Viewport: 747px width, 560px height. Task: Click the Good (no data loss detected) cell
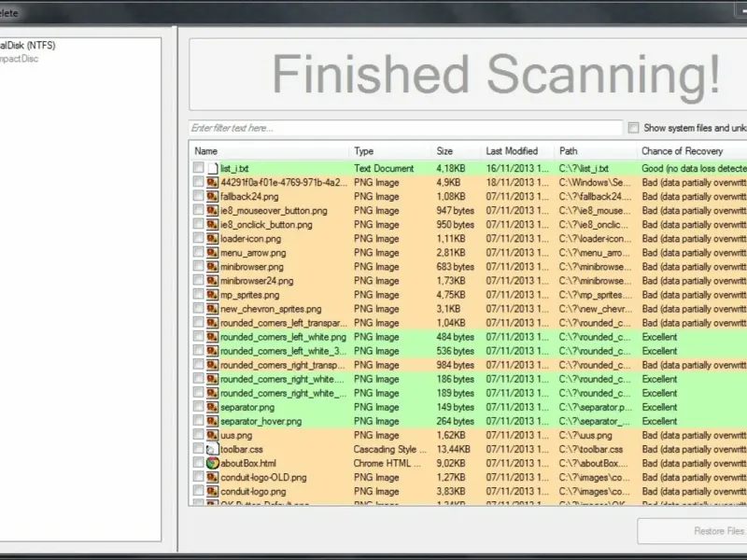(694, 168)
